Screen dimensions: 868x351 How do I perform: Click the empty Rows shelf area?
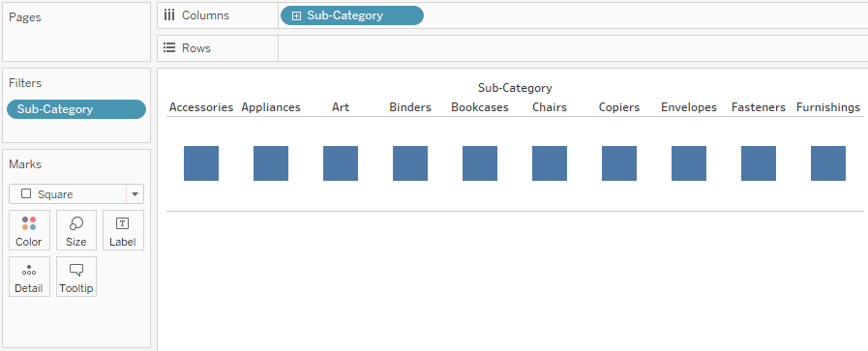point(573,48)
